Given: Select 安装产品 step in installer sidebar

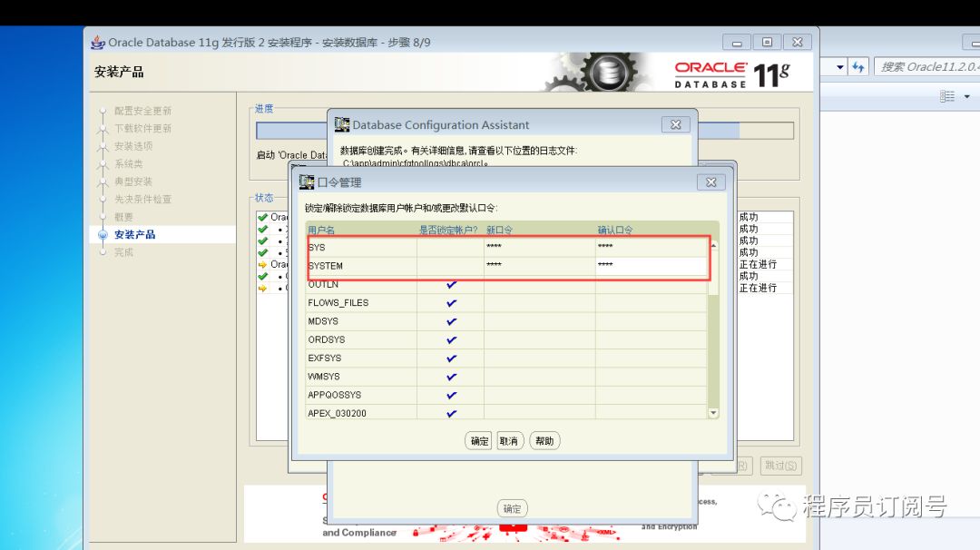Looking at the screenshot, I should [134, 234].
